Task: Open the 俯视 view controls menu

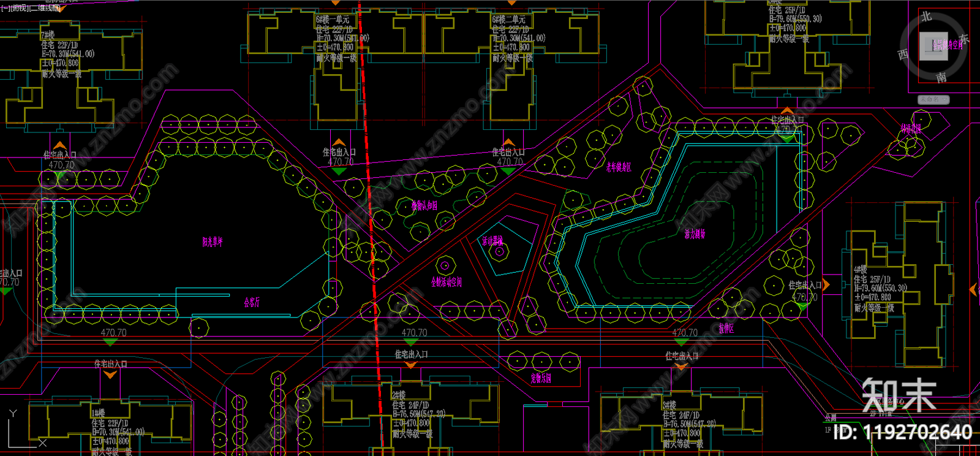Action: pos(20,8)
